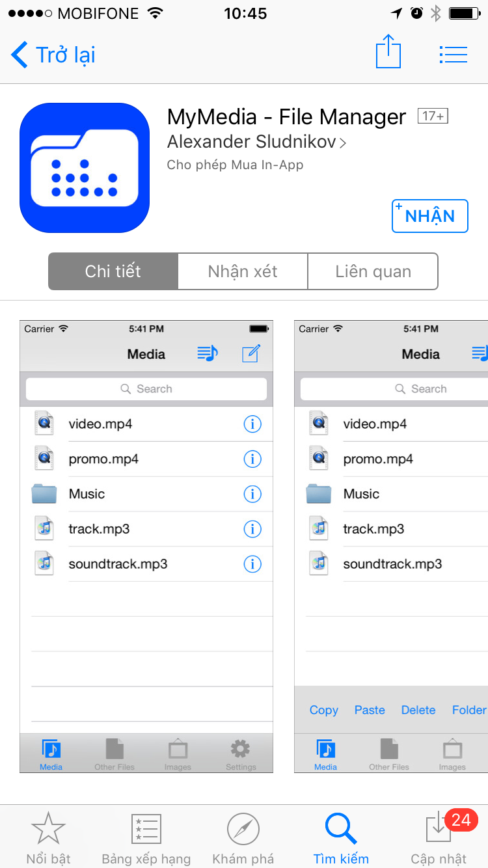Tap the share icon in navigation bar
This screenshot has width=488, height=868.
(x=388, y=51)
